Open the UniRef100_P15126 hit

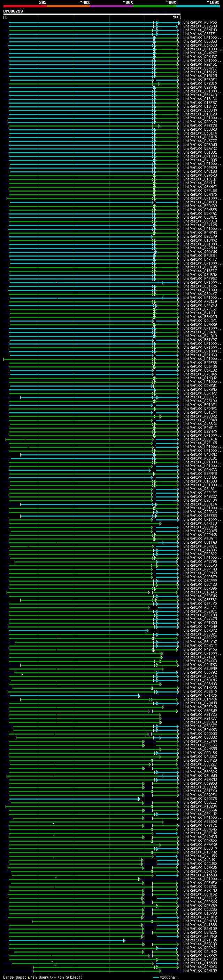click(x=200, y=72)
